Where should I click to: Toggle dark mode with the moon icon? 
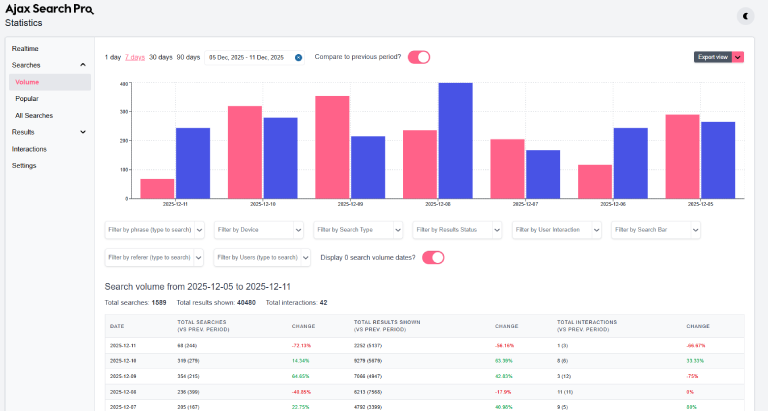click(746, 15)
